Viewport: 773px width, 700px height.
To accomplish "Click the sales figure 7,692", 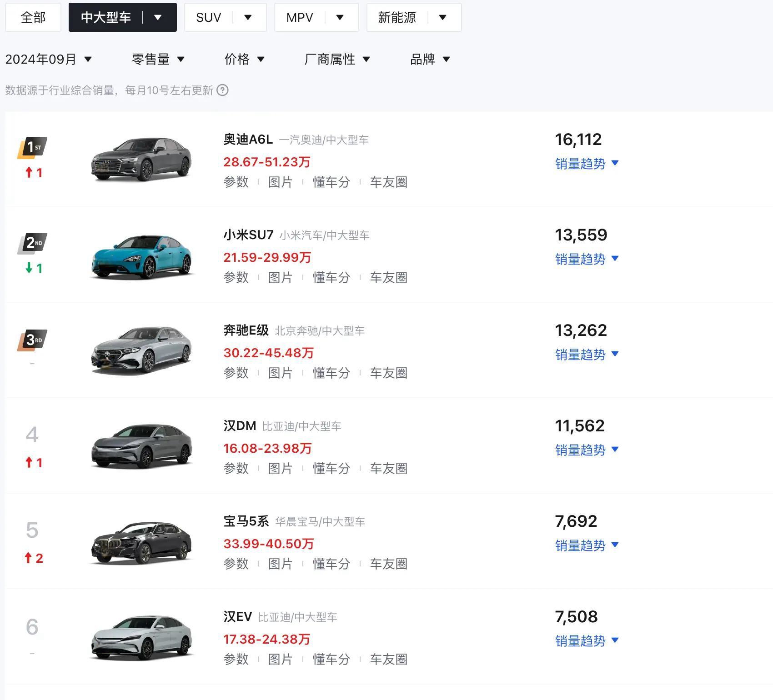I will click(576, 521).
